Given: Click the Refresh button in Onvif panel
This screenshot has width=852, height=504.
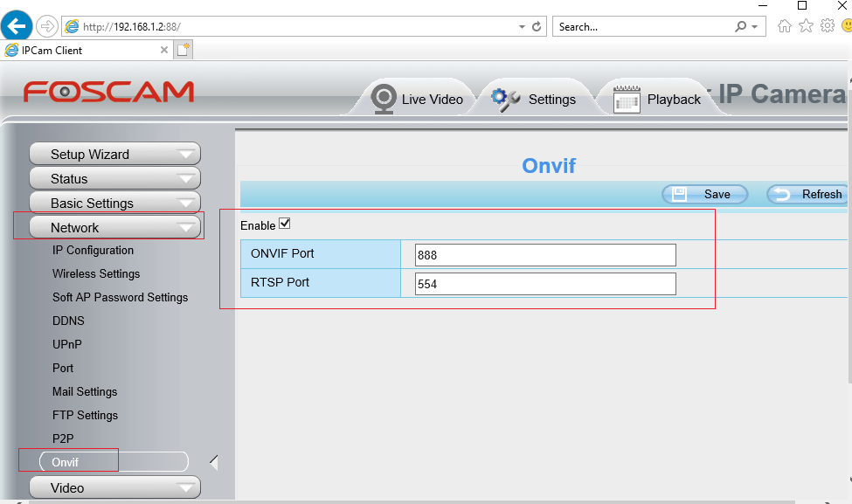Looking at the screenshot, I should pyautogui.click(x=809, y=194).
